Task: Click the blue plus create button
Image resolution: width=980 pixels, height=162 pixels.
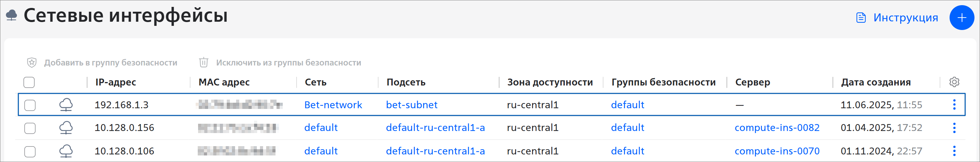Action: click(961, 18)
